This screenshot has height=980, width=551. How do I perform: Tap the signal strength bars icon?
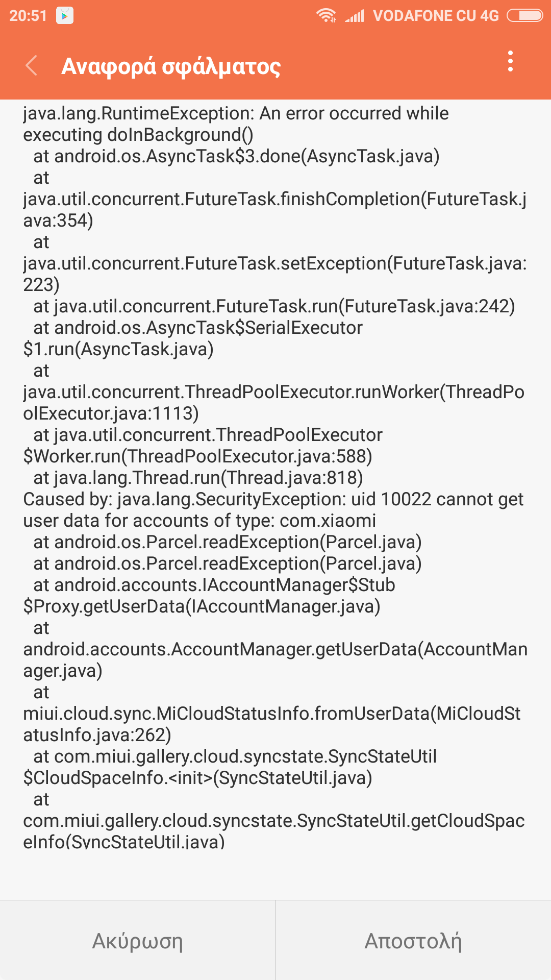coord(355,16)
